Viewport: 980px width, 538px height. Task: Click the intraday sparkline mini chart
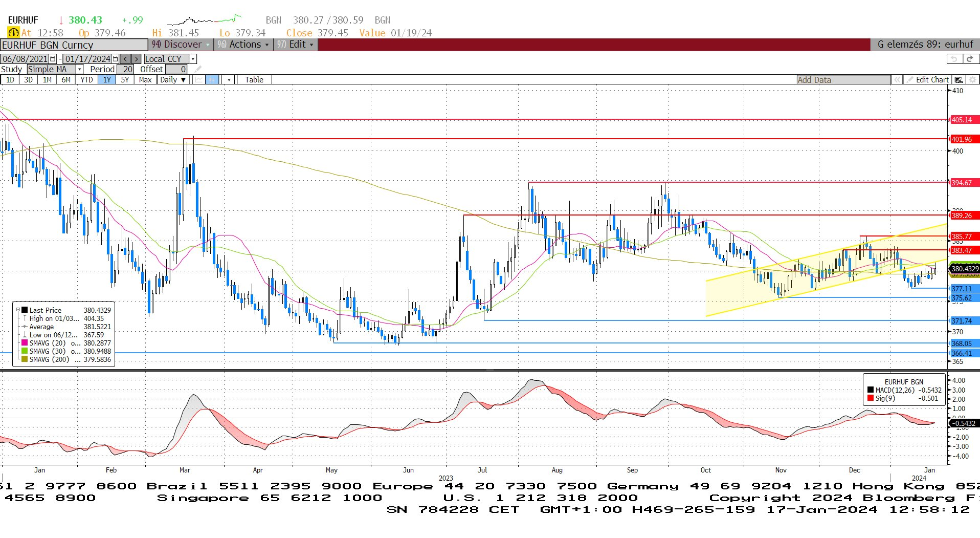pyautogui.click(x=204, y=20)
